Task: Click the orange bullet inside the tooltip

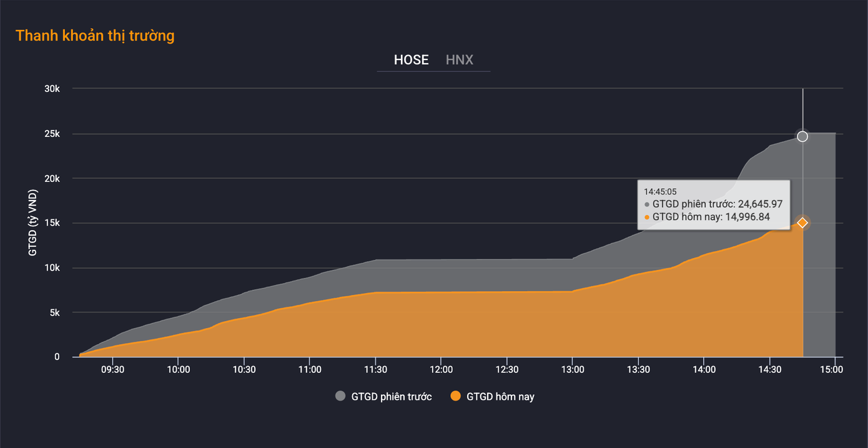Action: [x=647, y=217]
